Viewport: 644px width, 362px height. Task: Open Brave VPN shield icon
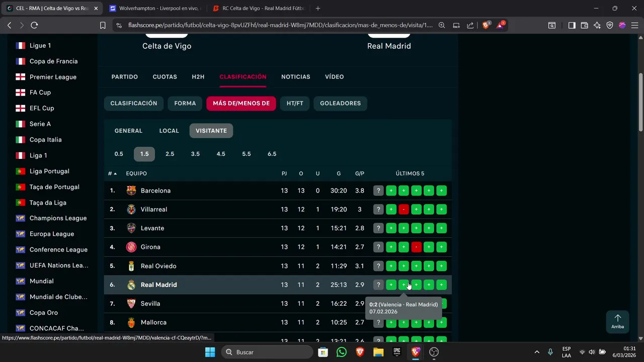coord(609,25)
